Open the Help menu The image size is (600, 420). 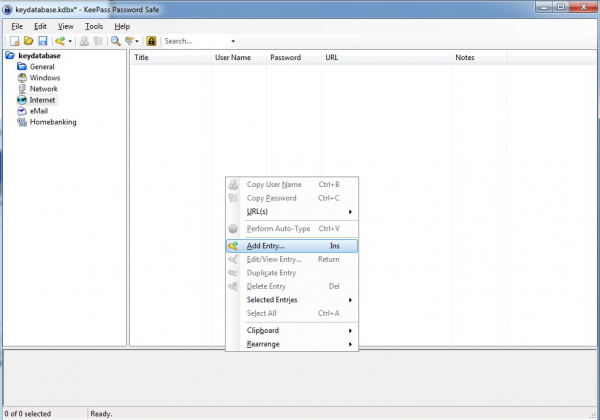click(x=122, y=26)
